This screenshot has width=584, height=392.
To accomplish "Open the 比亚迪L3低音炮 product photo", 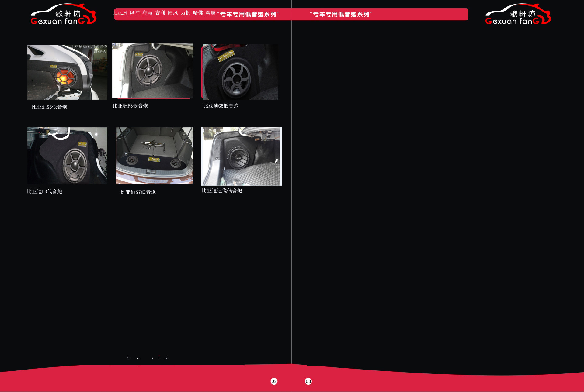I will tap(67, 156).
